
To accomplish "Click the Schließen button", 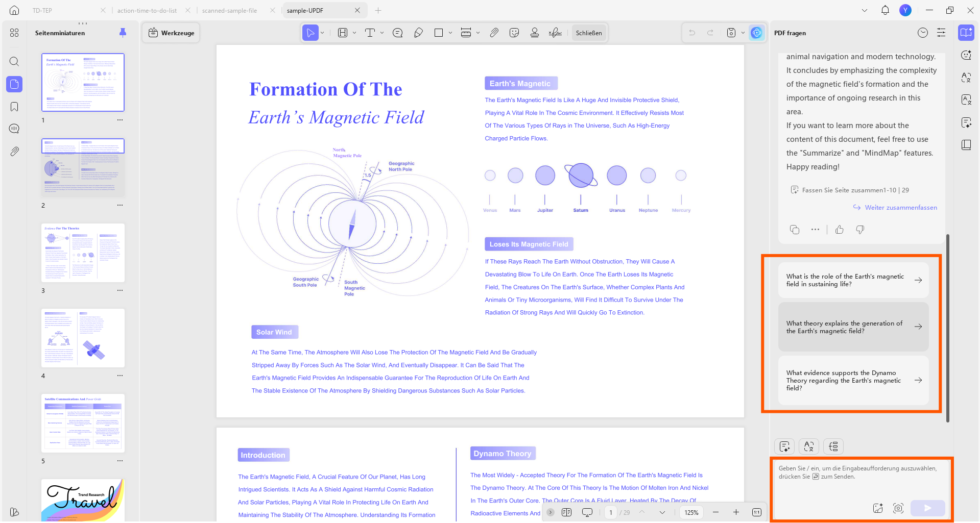I will point(589,33).
